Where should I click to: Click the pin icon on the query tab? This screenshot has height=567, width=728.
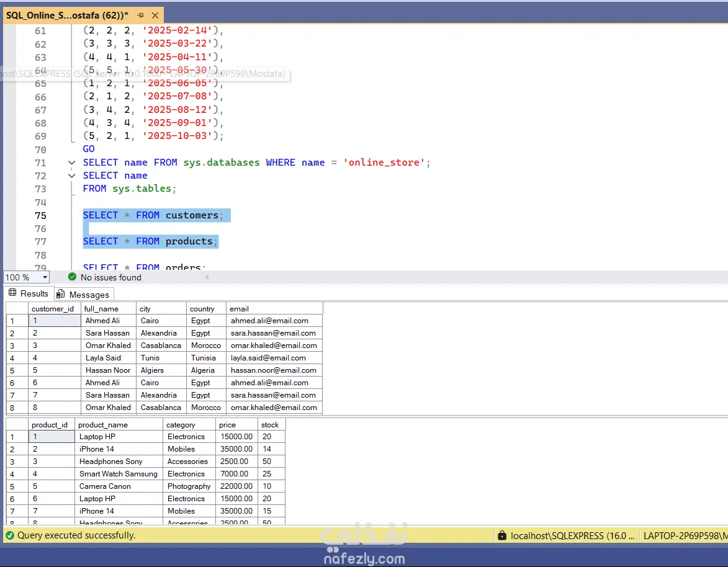click(141, 16)
